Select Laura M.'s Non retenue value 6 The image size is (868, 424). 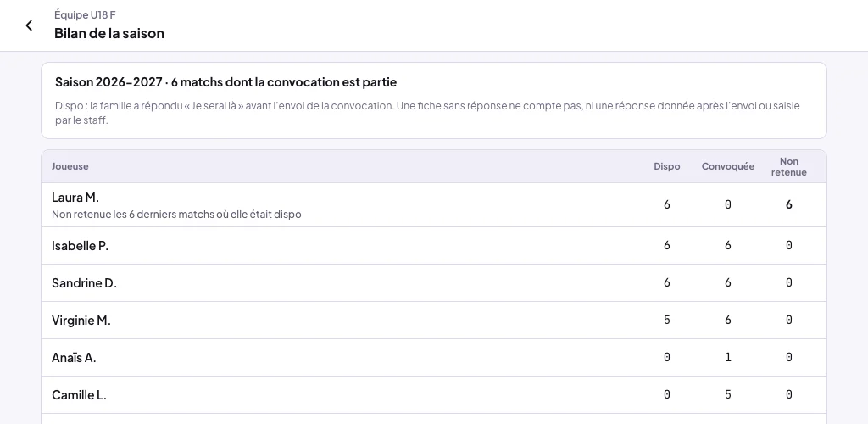pyautogui.click(x=789, y=205)
